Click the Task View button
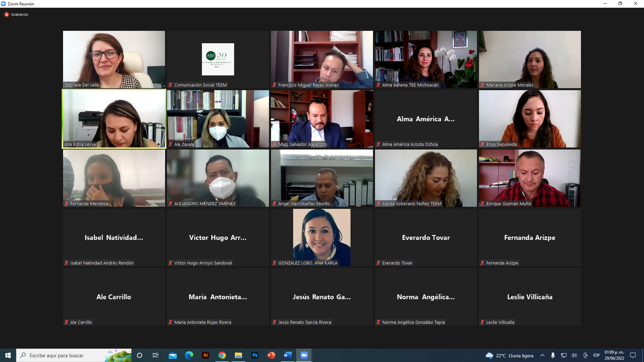This screenshot has width=644, height=362. pos(156,355)
